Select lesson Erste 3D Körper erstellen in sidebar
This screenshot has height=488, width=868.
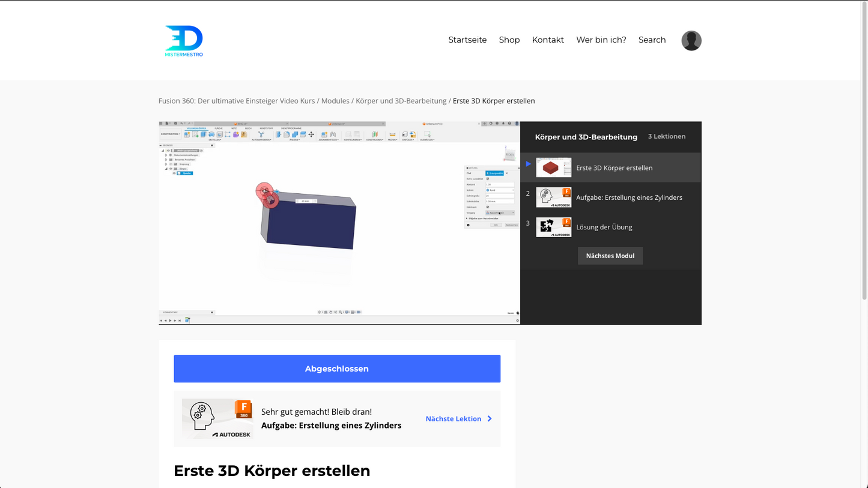[610, 167]
